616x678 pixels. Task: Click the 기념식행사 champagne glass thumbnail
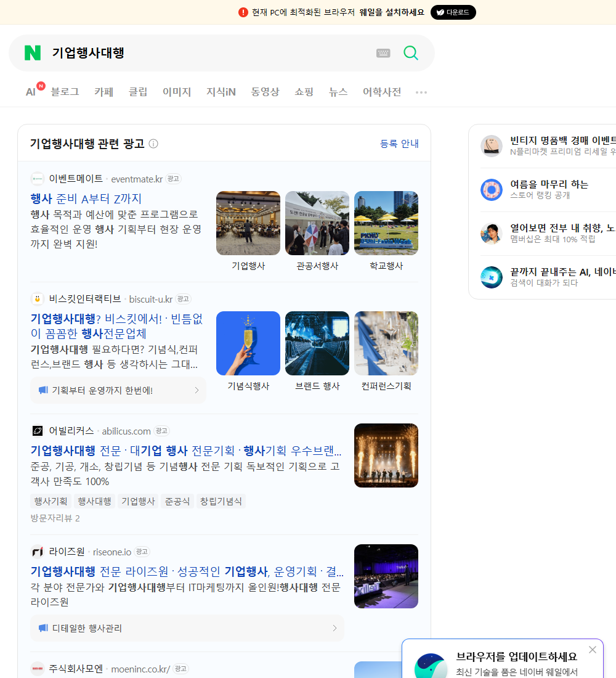click(x=248, y=343)
